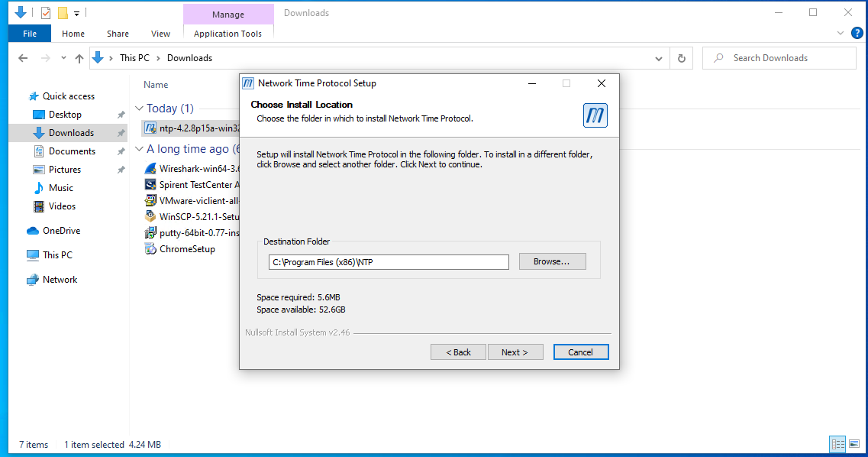Viewport: 868px width, 457px height.
Task: Select the Spirent TestCenter file
Action: click(192, 185)
